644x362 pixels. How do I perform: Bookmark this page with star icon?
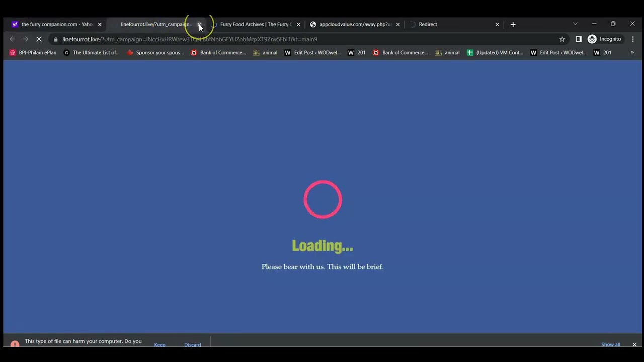[562, 39]
